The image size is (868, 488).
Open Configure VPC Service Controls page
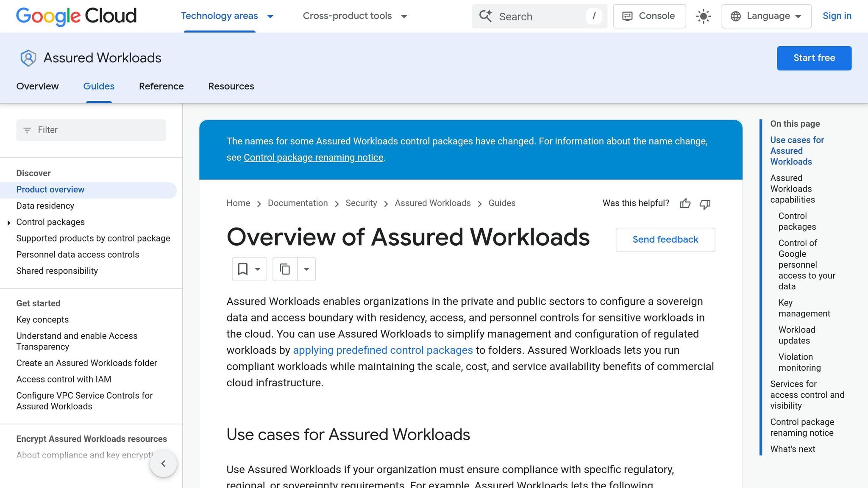[84, 401]
